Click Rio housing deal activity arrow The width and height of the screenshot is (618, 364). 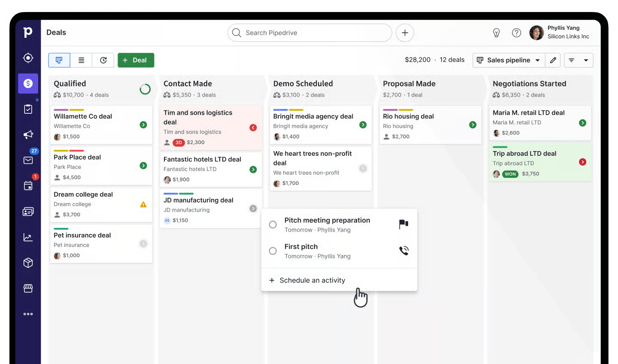click(473, 125)
